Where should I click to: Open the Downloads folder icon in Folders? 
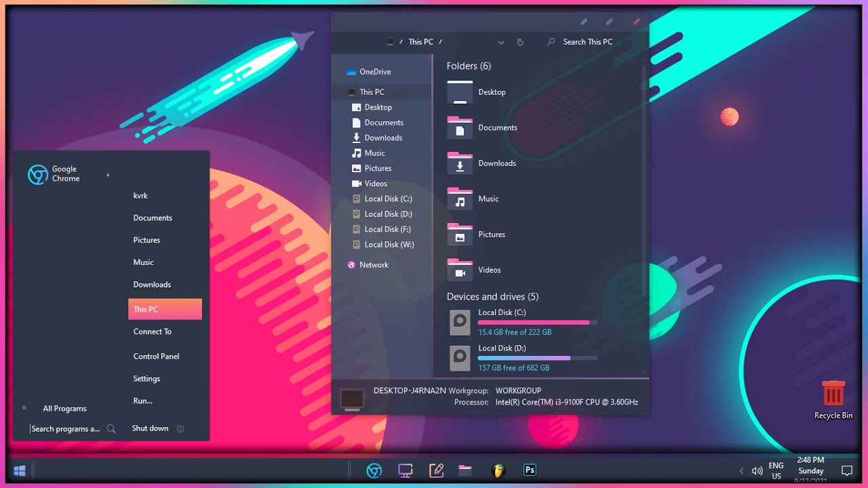(x=460, y=163)
